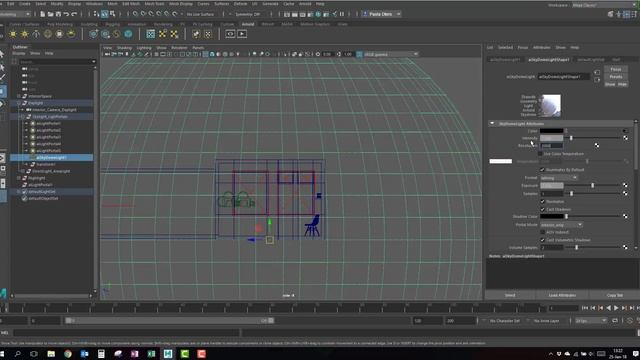
Task: Click the Shadow Color black swatch
Action: (x=551, y=216)
